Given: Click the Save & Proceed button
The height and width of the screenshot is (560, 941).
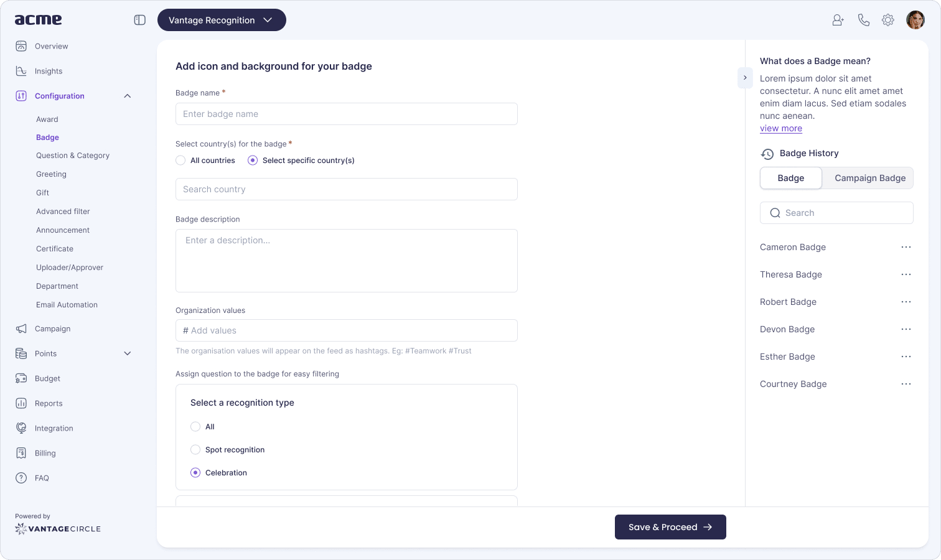Looking at the screenshot, I should click(670, 527).
